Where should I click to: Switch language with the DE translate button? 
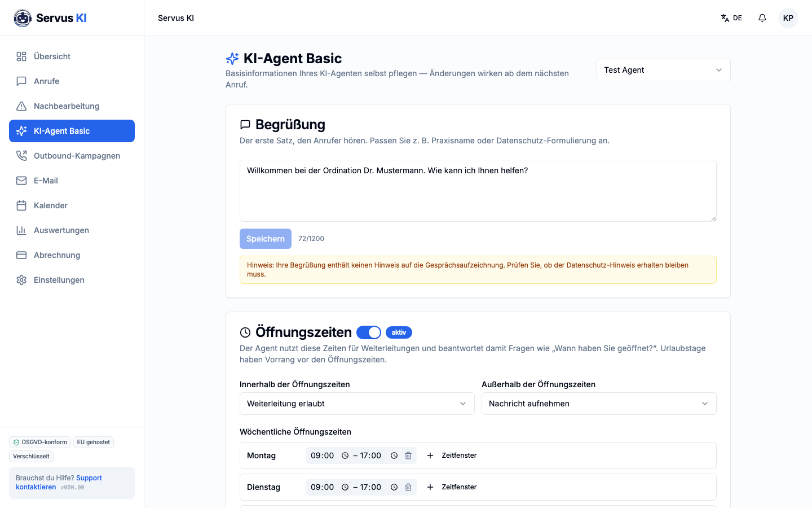click(x=731, y=18)
